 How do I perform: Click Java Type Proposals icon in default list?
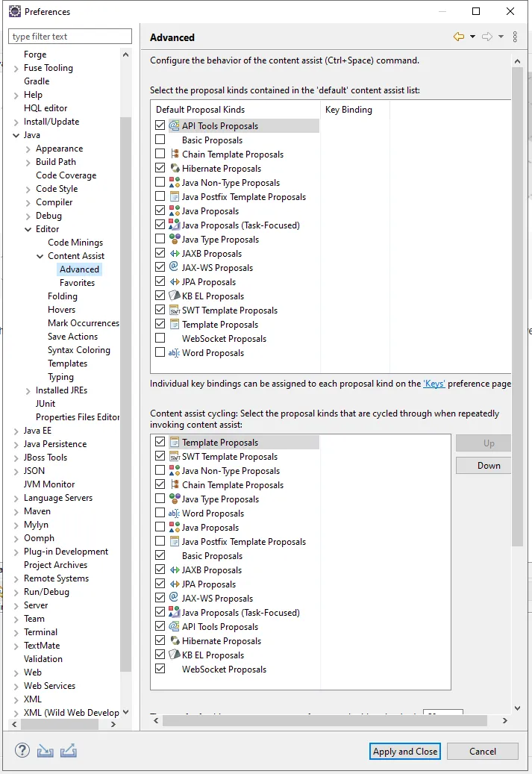[174, 239]
